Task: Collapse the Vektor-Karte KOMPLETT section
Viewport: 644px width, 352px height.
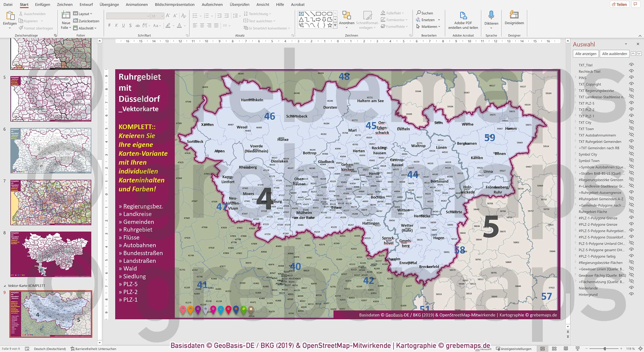Action: pyautogui.click(x=4, y=285)
